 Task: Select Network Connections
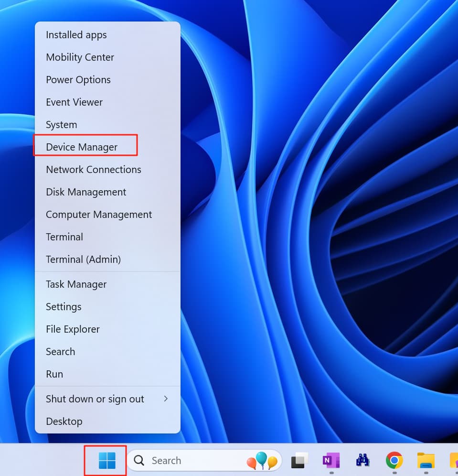pos(94,170)
